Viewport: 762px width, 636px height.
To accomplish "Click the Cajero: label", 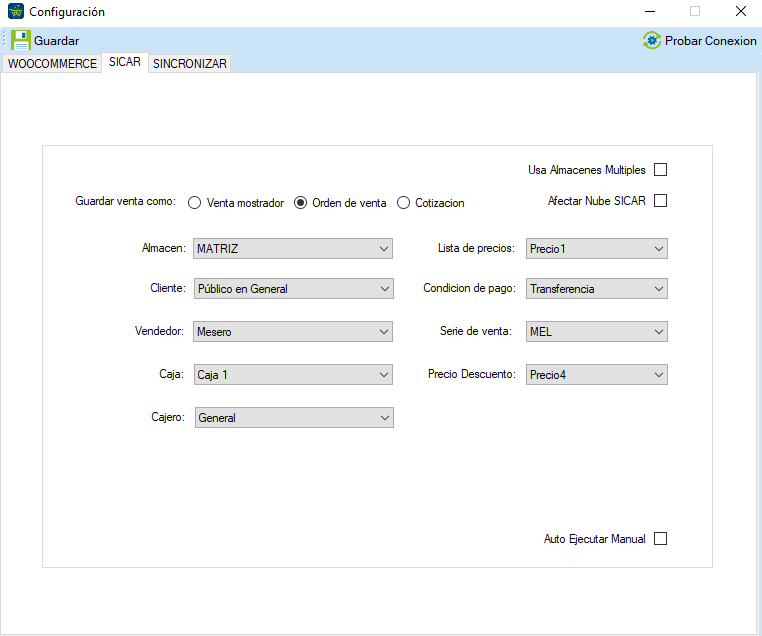I will (168, 417).
